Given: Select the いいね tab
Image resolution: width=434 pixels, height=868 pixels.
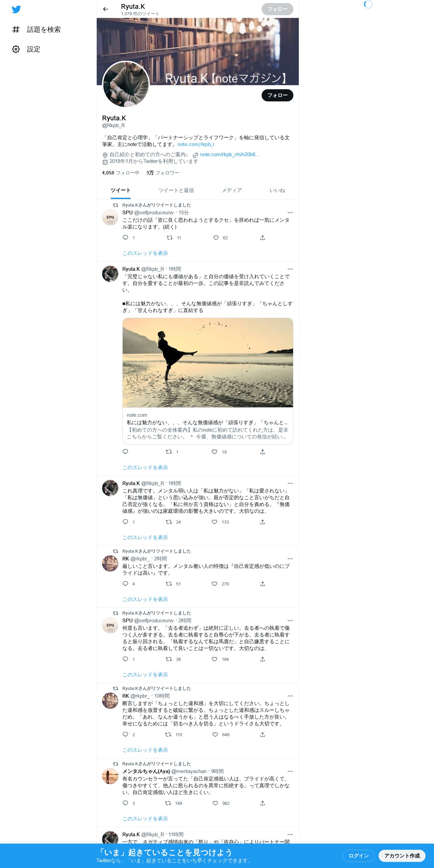Looking at the screenshot, I should pyautogui.click(x=277, y=190).
